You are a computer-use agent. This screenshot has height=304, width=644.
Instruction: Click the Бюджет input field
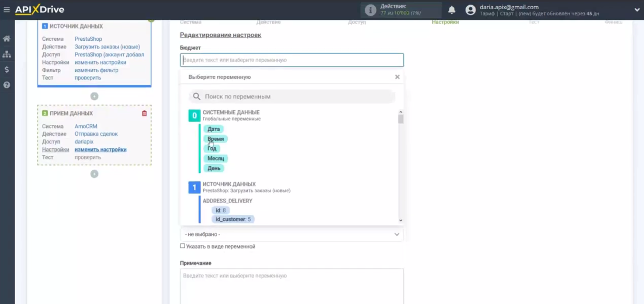292,60
